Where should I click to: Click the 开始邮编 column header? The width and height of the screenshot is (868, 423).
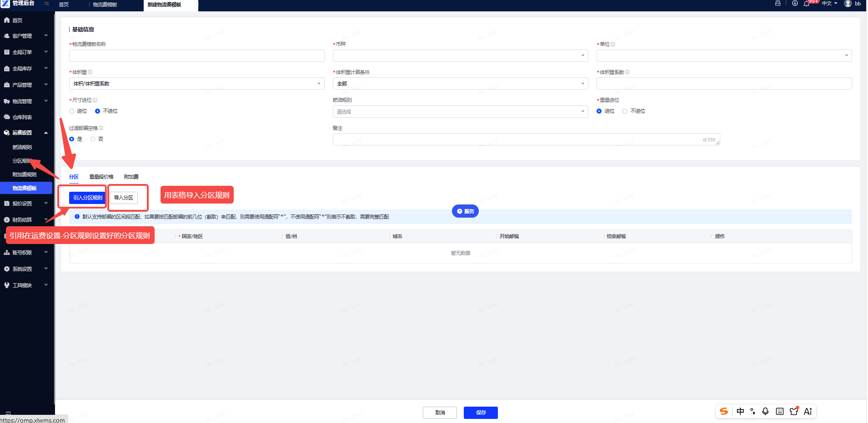(x=509, y=236)
